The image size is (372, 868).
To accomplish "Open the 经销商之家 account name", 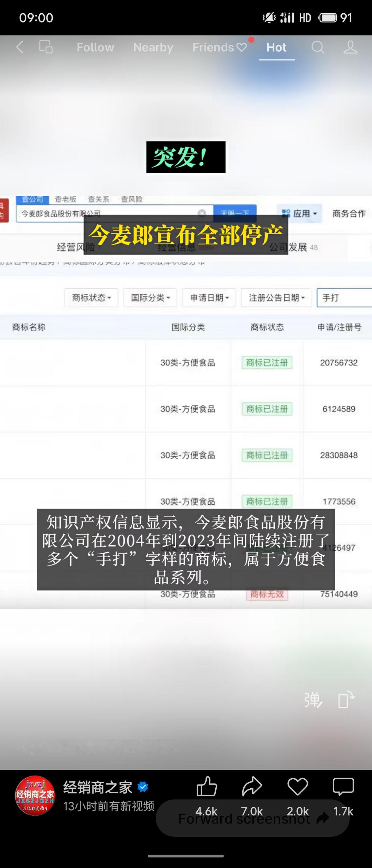I will tap(98, 787).
